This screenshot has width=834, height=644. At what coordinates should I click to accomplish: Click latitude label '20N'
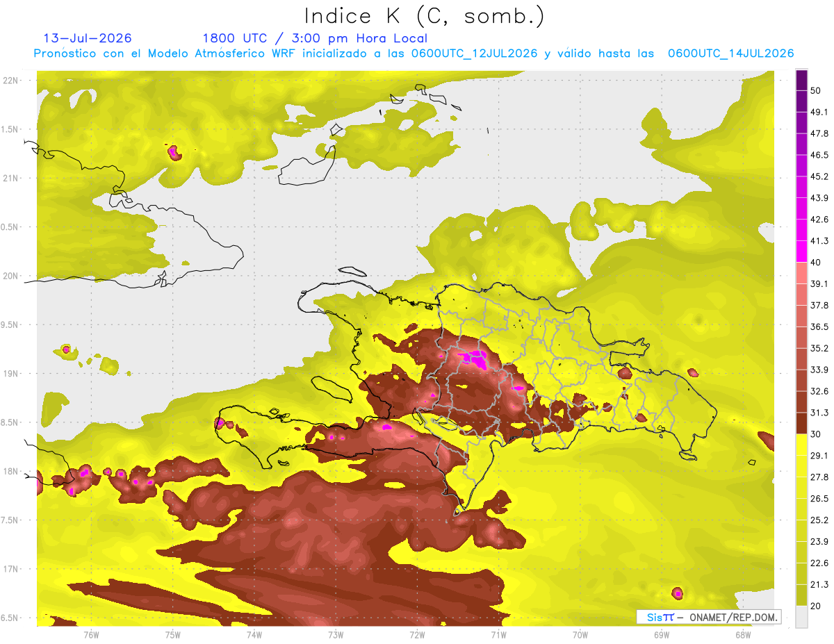tap(12, 276)
